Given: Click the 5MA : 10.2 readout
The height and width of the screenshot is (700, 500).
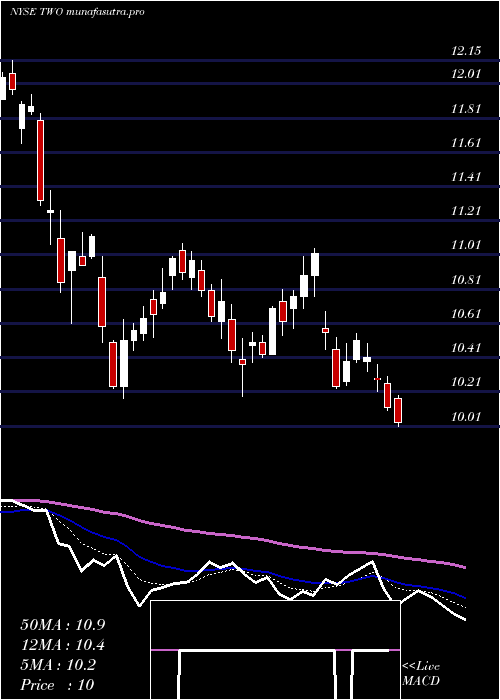Looking at the screenshot, I should tap(58, 665).
